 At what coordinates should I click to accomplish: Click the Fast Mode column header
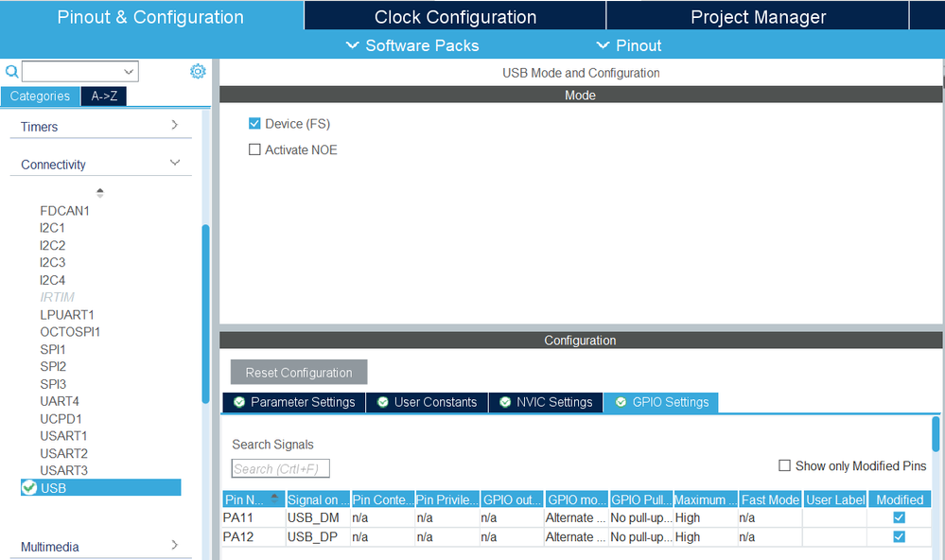(x=770, y=499)
